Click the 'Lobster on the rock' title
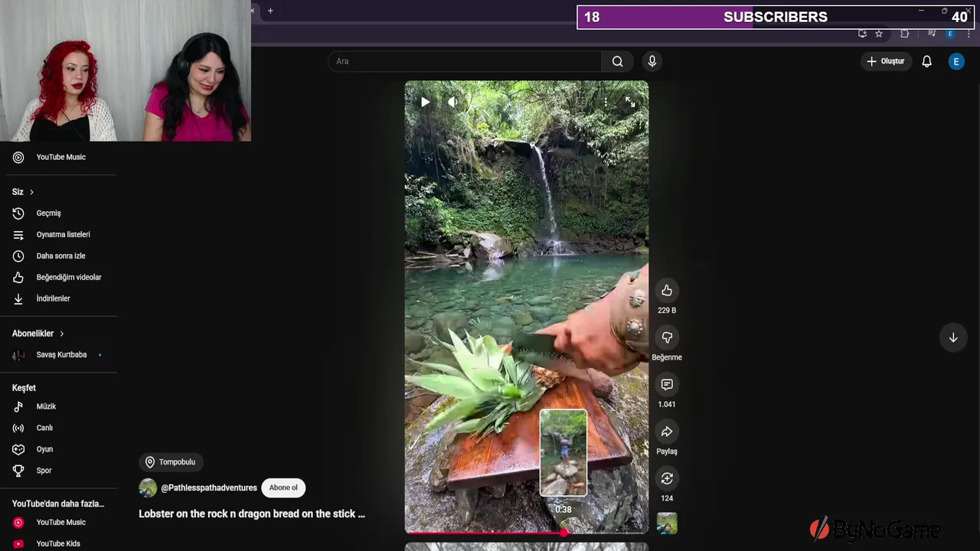980x551 pixels. point(252,514)
